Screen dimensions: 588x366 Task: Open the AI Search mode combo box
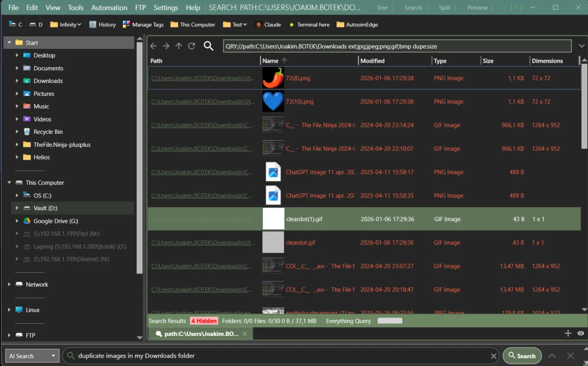point(32,356)
